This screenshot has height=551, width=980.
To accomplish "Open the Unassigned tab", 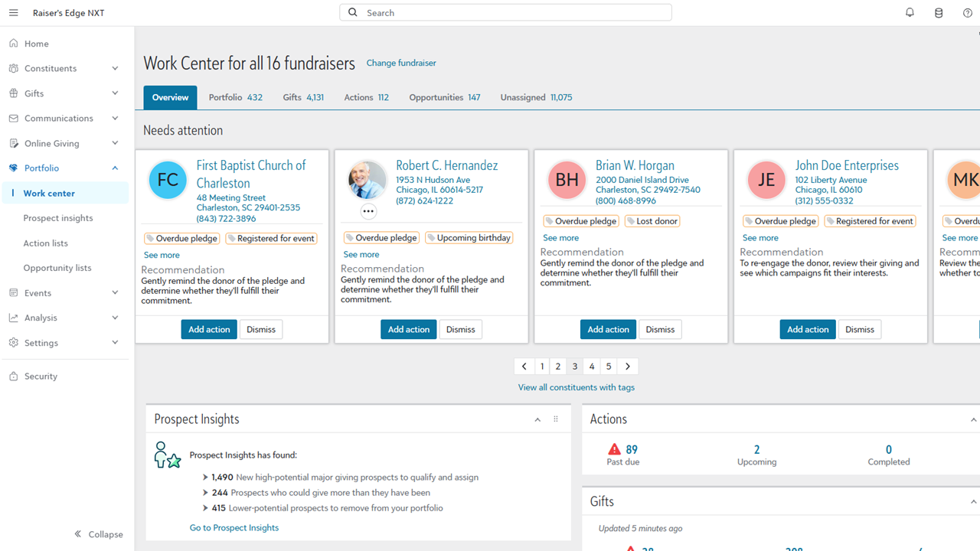I will [536, 97].
